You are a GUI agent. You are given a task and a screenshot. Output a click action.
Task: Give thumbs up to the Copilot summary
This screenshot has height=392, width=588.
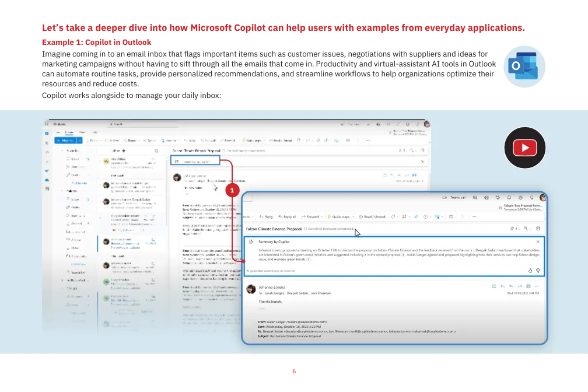(x=530, y=271)
